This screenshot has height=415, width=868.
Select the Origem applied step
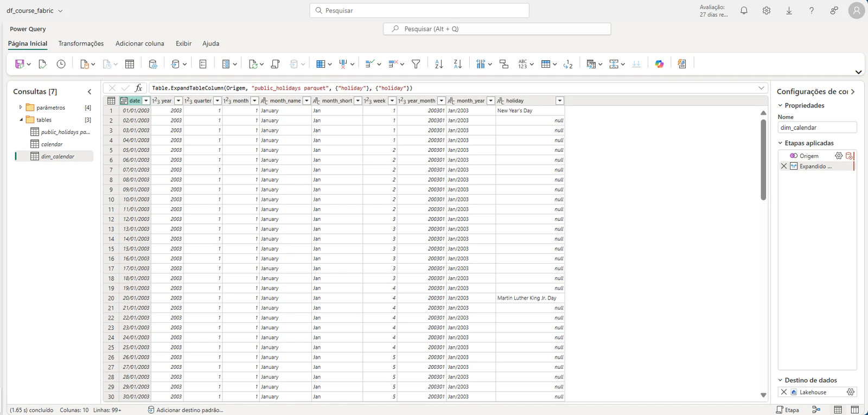(x=809, y=156)
